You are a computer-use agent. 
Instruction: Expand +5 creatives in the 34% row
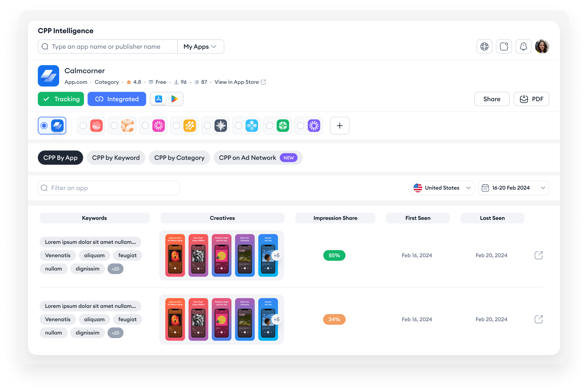point(277,319)
